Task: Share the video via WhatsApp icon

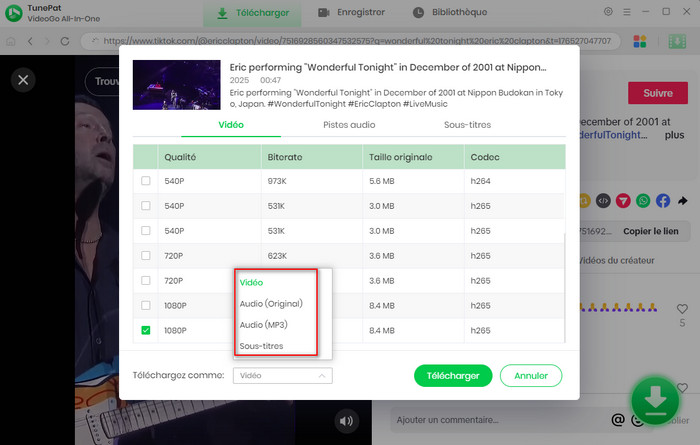Action: pyautogui.click(x=643, y=201)
